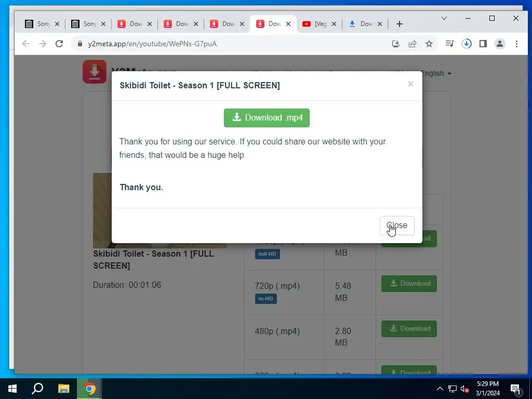Screen dimensions: 532x399
Task: Switch to the first Sony tab
Action: coord(43,24)
